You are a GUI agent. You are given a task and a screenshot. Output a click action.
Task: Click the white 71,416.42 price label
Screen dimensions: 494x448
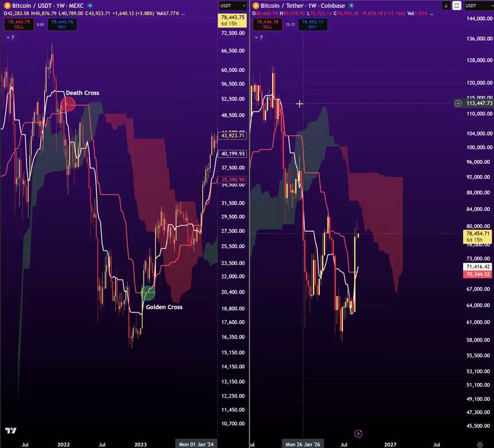tap(478, 267)
